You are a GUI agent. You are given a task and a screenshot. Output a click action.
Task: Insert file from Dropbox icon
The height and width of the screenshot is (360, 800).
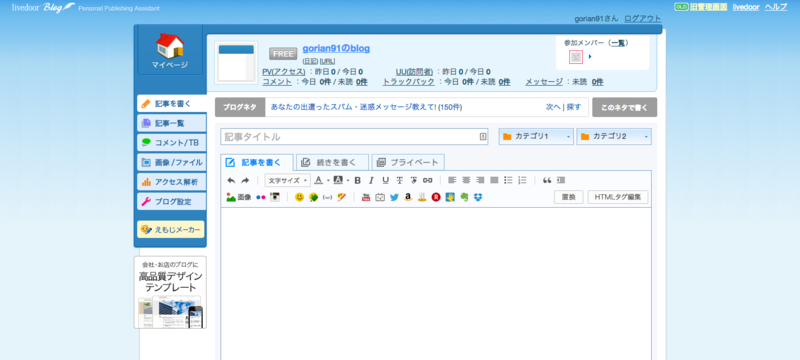pos(478,197)
